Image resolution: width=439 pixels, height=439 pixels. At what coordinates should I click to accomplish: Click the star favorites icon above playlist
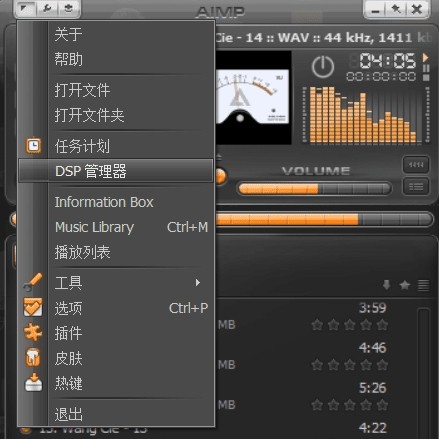click(x=405, y=285)
